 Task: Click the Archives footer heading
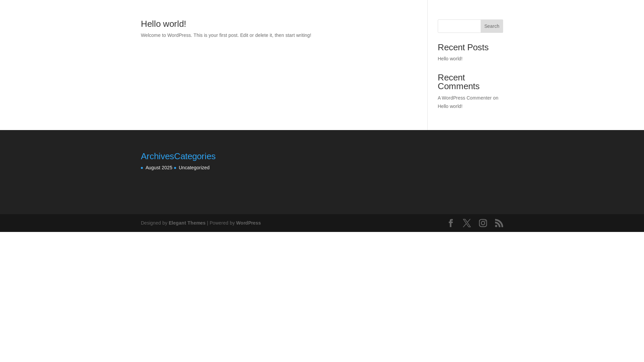tap(157, 156)
